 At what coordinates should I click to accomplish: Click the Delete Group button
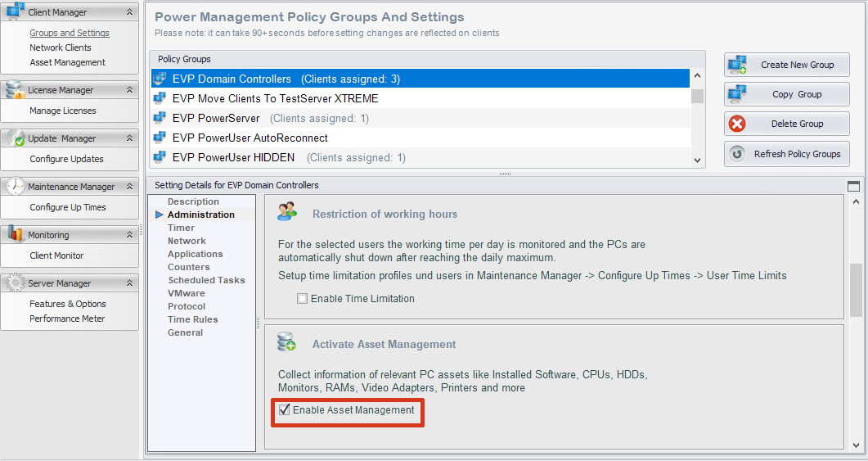786,124
